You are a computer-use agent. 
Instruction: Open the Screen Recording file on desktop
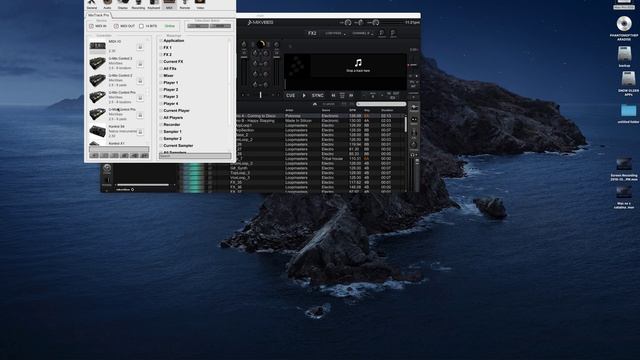624,164
